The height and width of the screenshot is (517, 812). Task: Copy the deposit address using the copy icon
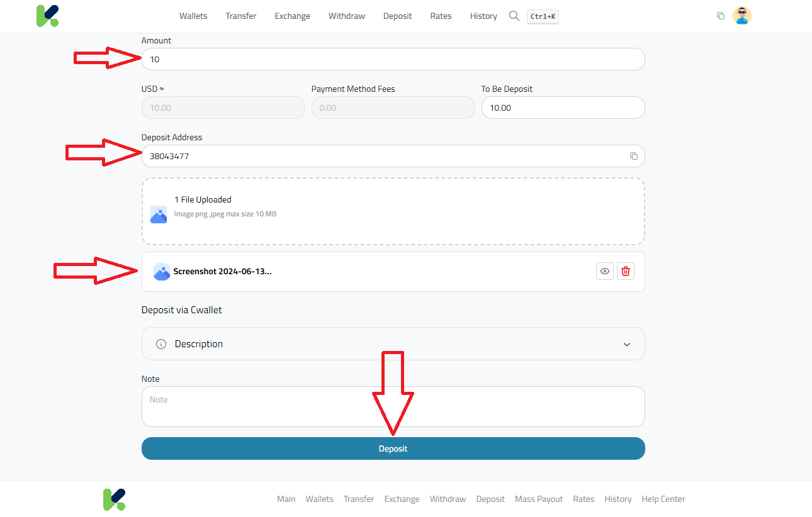[x=634, y=155]
